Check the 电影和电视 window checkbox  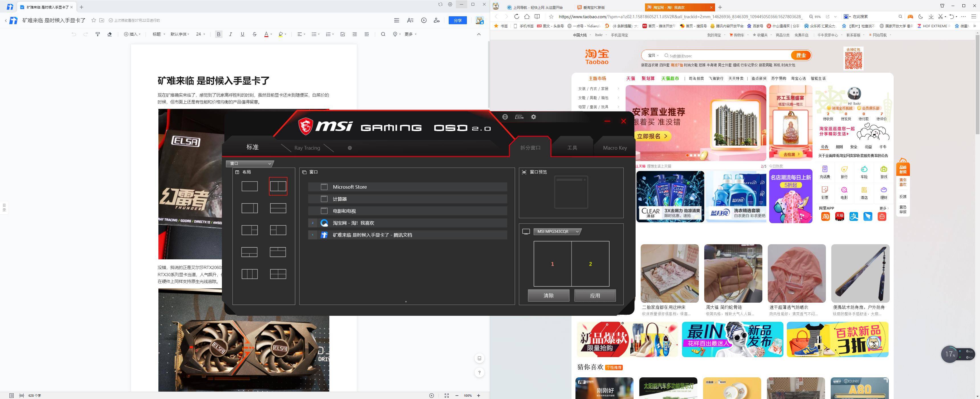click(x=324, y=211)
